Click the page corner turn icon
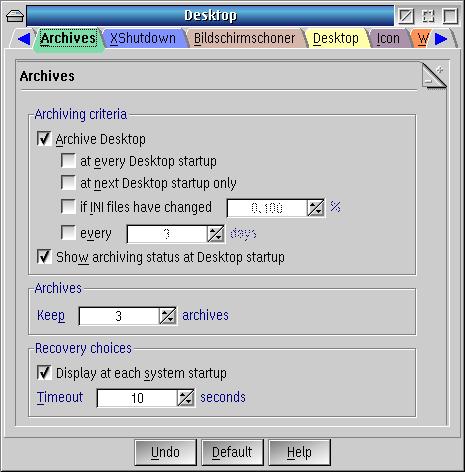Screen dimensions: 465x472 (434, 76)
